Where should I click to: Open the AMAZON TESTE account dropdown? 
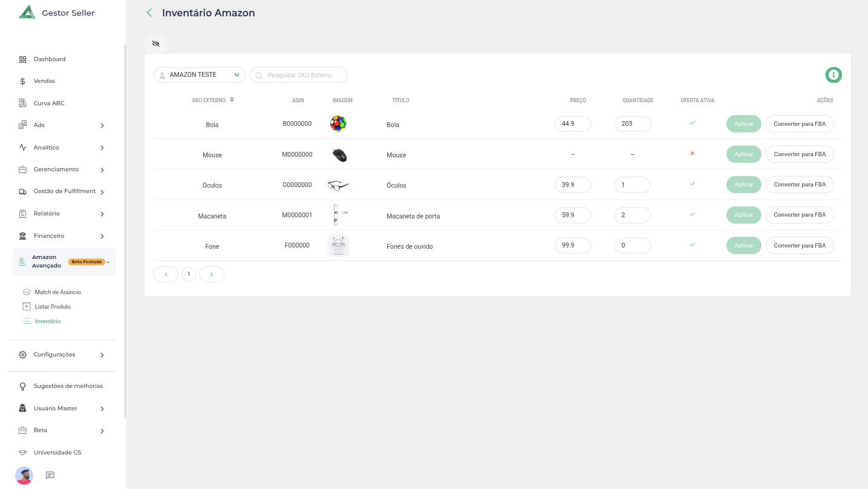pyautogui.click(x=199, y=75)
